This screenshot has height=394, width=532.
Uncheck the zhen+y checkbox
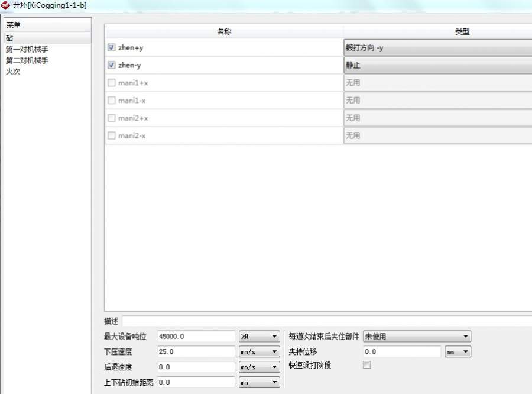[111, 47]
